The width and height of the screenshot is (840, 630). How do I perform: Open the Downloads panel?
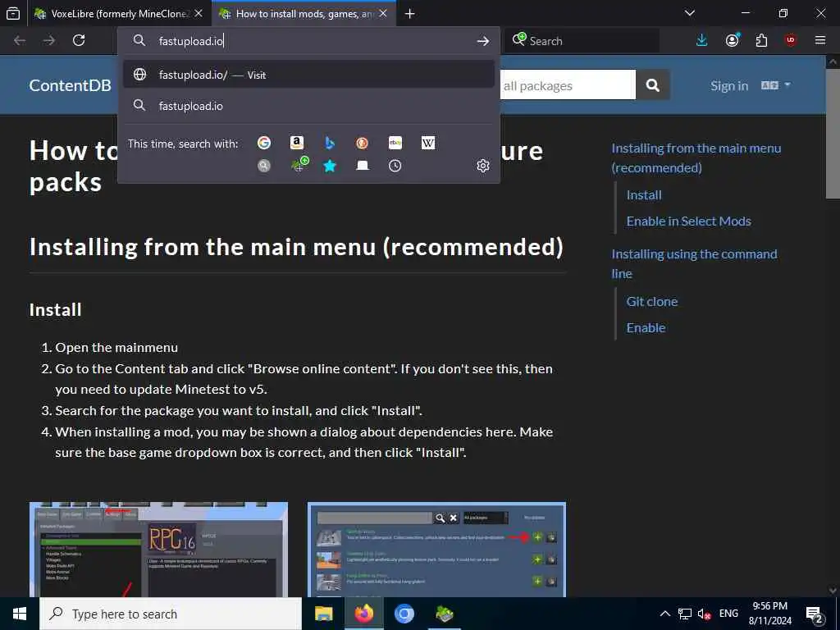[702, 40]
